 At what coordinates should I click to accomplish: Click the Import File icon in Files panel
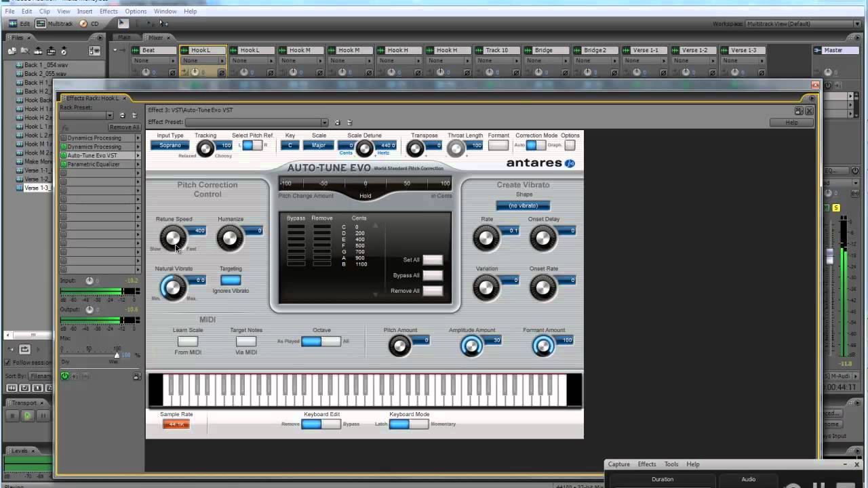[12, 51]
